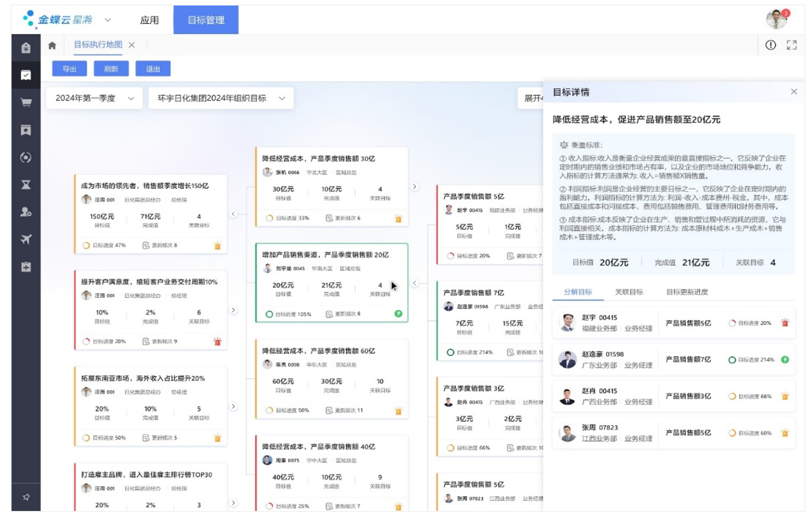Open the info alert icon top right
Image resolution: width=812 pixels, height=520 pixels.
(770, 45)
